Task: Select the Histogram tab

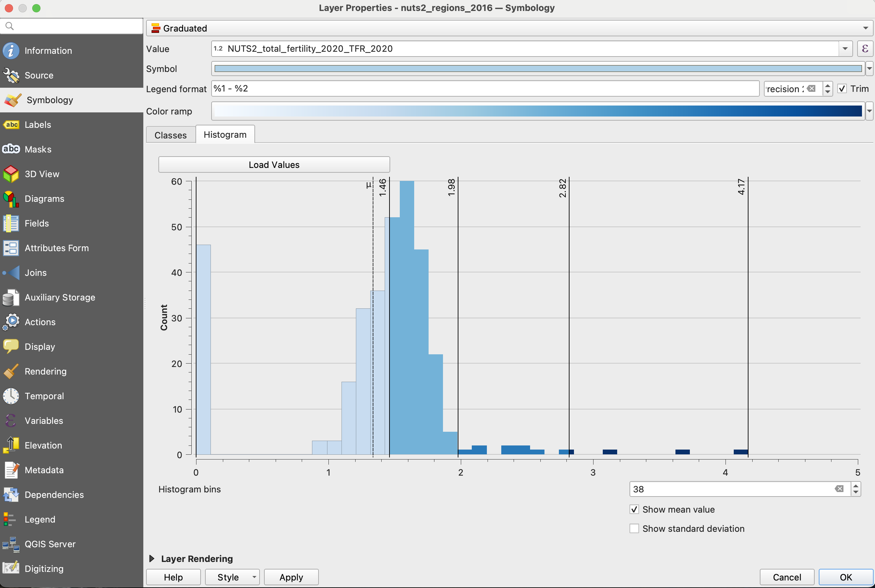Action: click(x=225, y=135)
